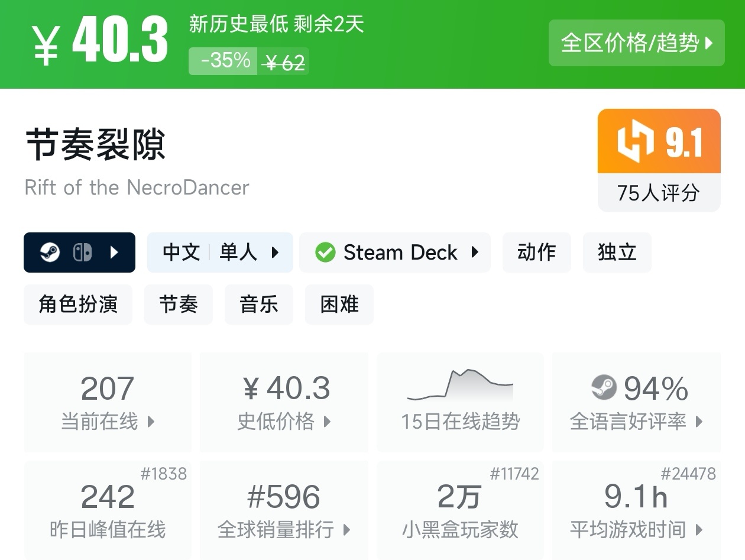Image resolution: width=745 pixels, height=560 pixels.
Task: Click the Nintendo Switch platform icon
Action: point(82,253)
